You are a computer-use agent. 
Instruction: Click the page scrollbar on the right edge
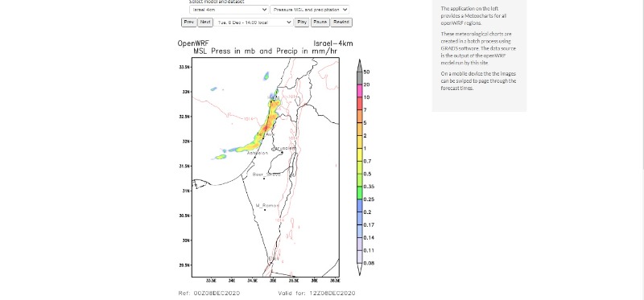coord(642,84)
